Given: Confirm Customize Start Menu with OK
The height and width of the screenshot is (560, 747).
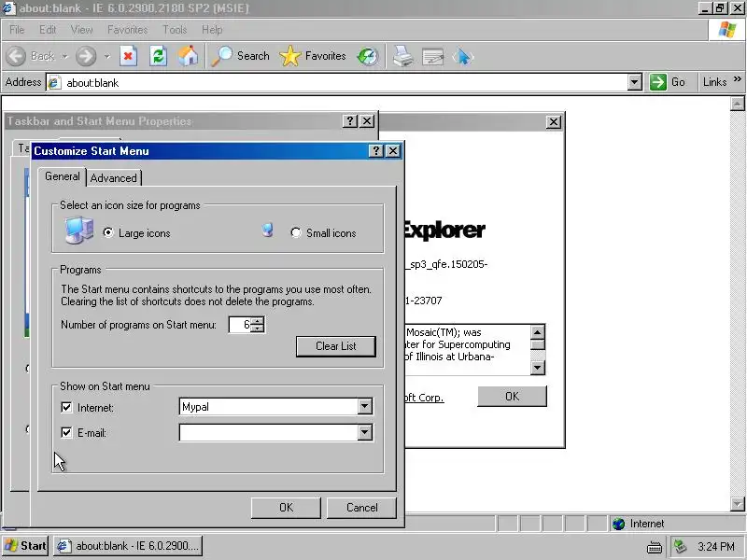Looking at the screenshot, I should (x=286, y=508).
